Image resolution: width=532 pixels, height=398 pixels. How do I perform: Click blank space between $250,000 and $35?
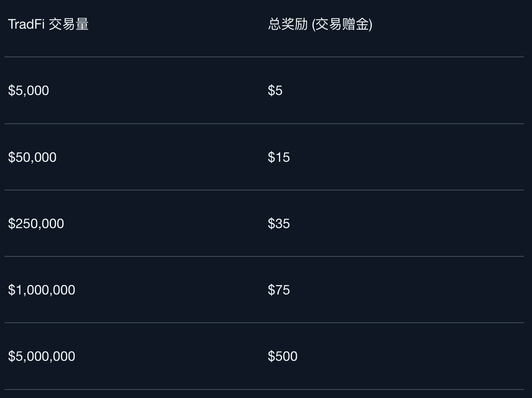point(166,224)
